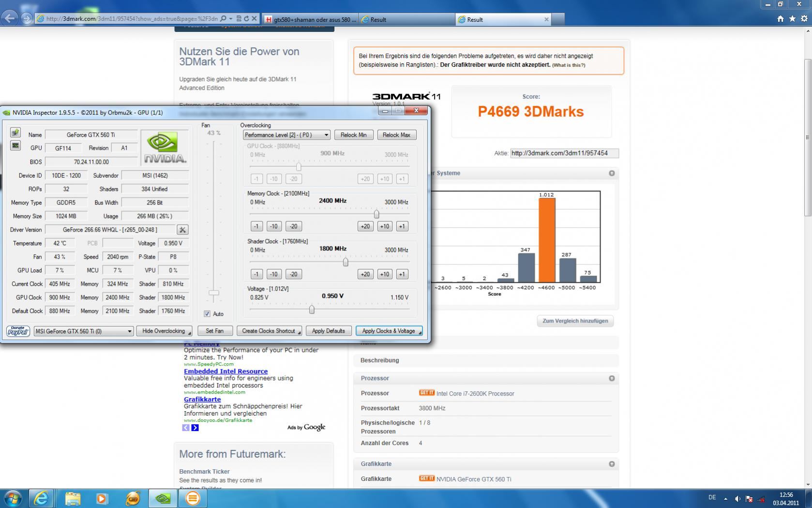Image resolution: width=812 pixels, height=508 pixels.
Task: Click the upload screenshot icon beside Name
Action: pos(15,132)
